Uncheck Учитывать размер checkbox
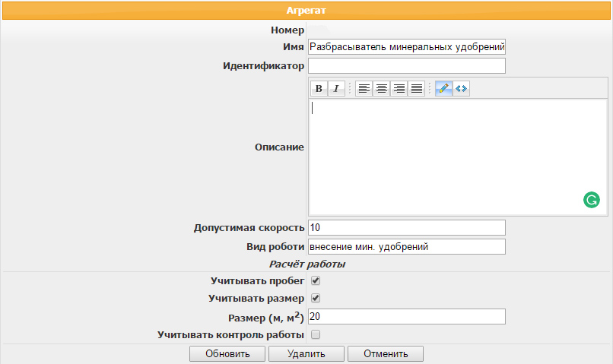Viewport: 613px width, 364px height. click(316, 298)
